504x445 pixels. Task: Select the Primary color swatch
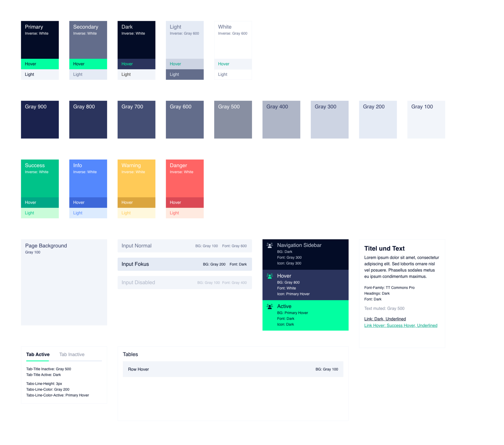40,39
